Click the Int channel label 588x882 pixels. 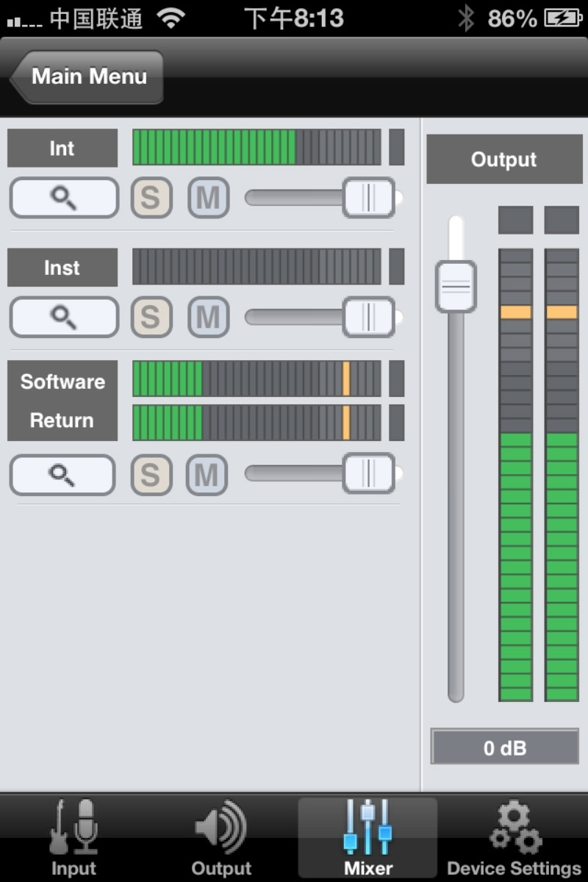click(x=62, y=148)
